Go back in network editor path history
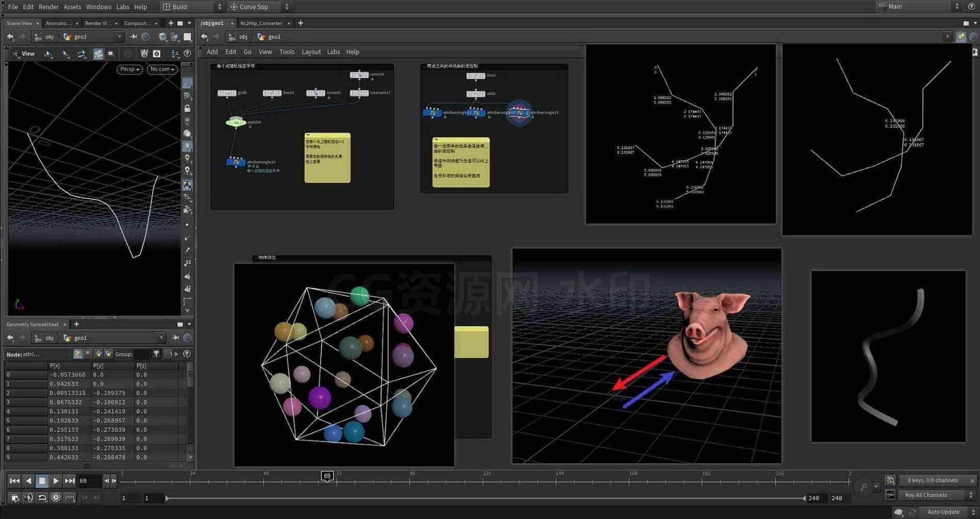 [x=205, y=37]
